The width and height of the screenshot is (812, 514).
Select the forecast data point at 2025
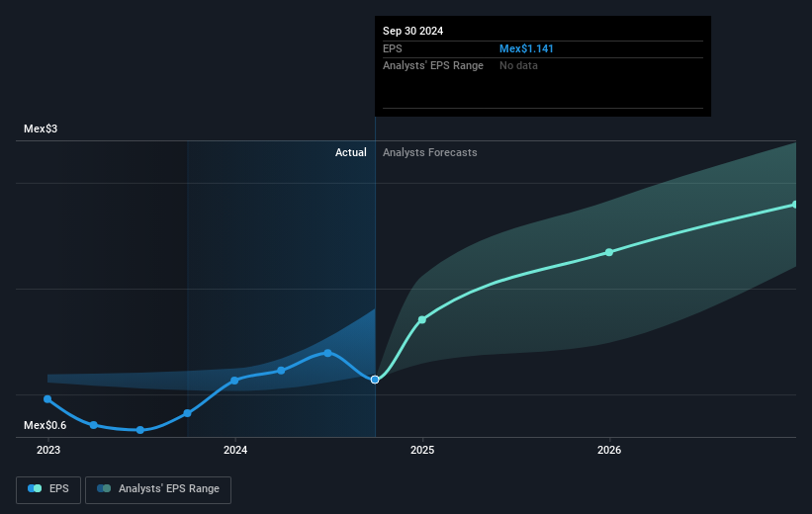(x=422, y=320)
